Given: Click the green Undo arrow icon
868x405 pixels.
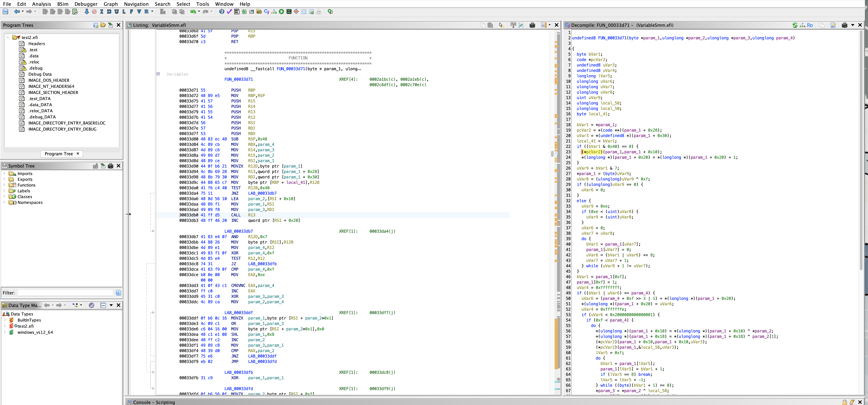Looking at the screenshot, I should tap(193, 12).
